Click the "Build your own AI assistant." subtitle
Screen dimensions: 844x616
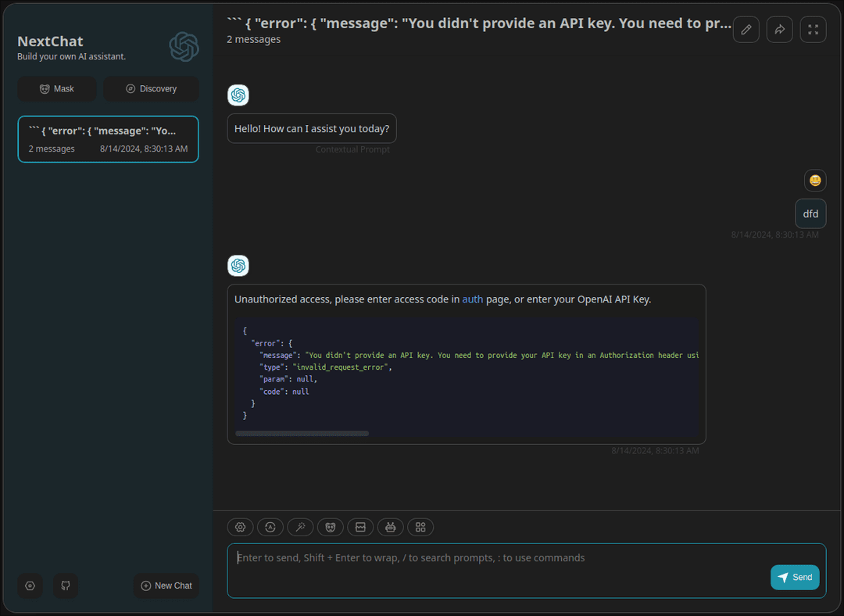pos(72,56)
